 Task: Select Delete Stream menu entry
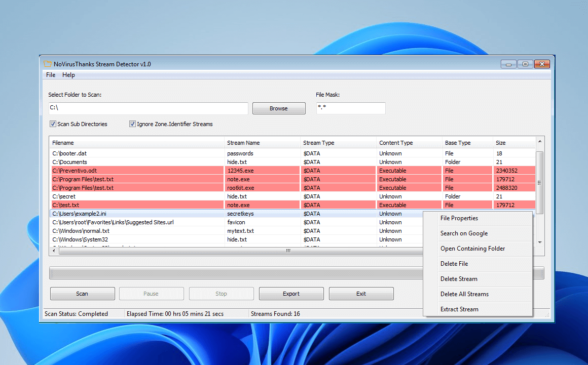[x=477, y=279]
